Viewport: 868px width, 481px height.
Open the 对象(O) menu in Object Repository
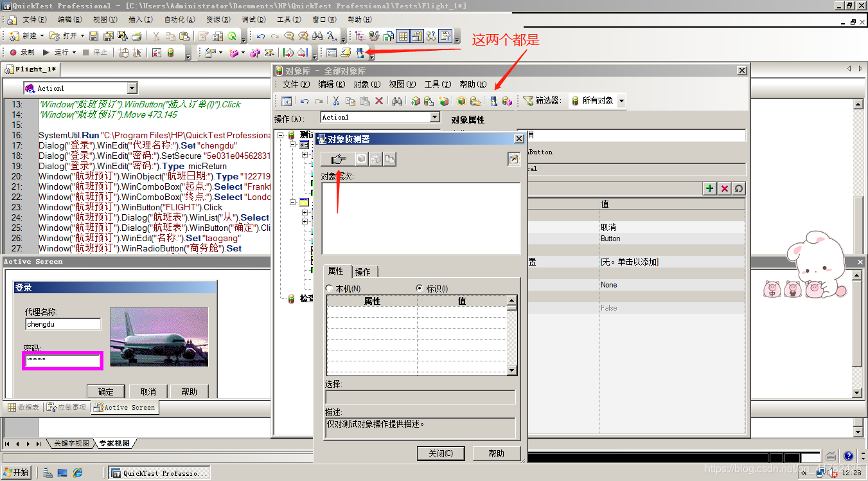367,84
